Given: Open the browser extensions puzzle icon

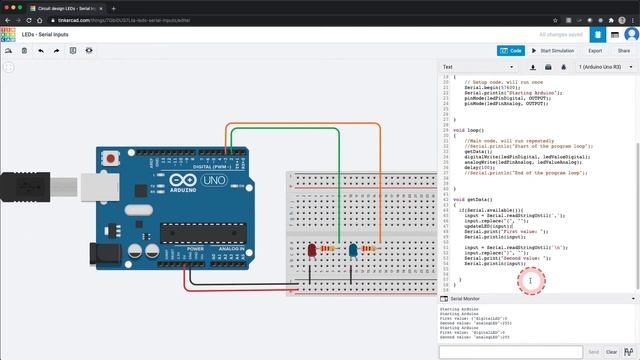Looking at the screenshot, I should coord(611,20).
